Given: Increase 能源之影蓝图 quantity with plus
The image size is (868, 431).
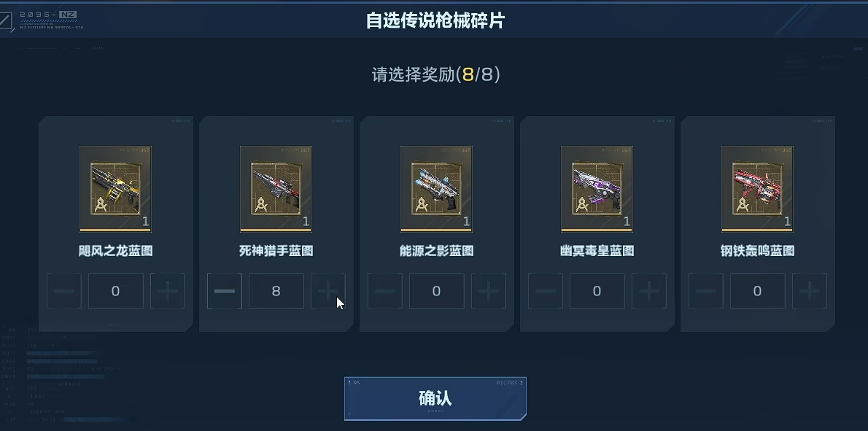Looking at the screenshot, I should pos(489,291).
